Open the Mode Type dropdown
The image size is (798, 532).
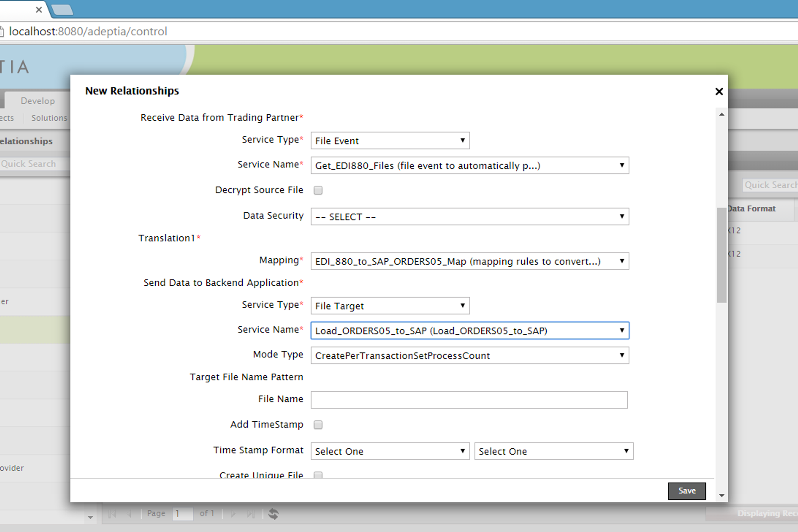point(469,355)
